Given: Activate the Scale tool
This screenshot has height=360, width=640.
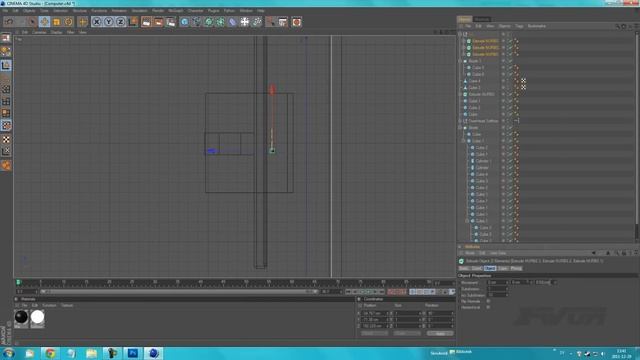Looking at the screenshot, I should [57, 22].
